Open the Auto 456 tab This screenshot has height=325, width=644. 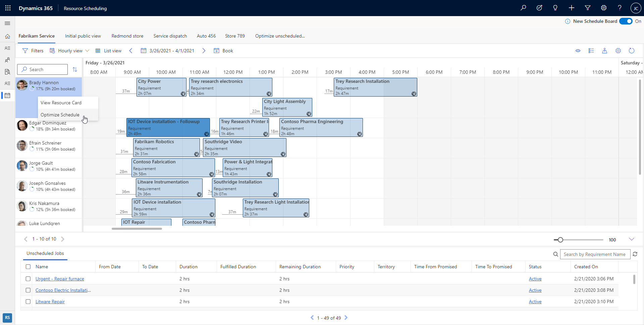click(x=206, y=36)
